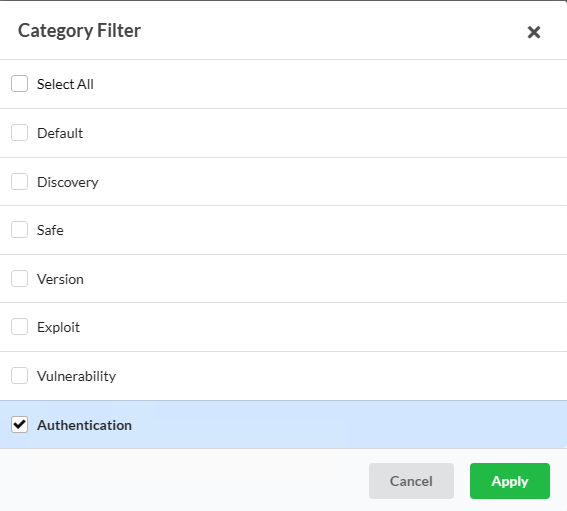Click the 'Select All' label text
The width and height of the screenshot is (567, 511).
pos(65,84)
